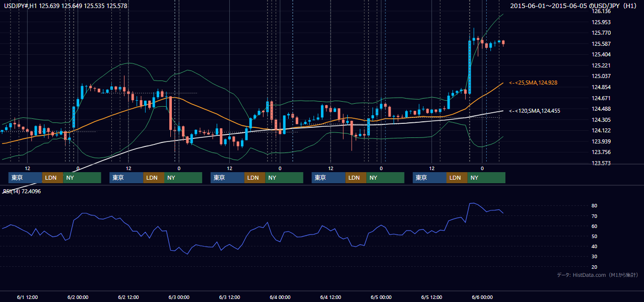Click the 6/1 12:00 time label
The width and height of the screenshot is (644, 302).
[27, 297]
